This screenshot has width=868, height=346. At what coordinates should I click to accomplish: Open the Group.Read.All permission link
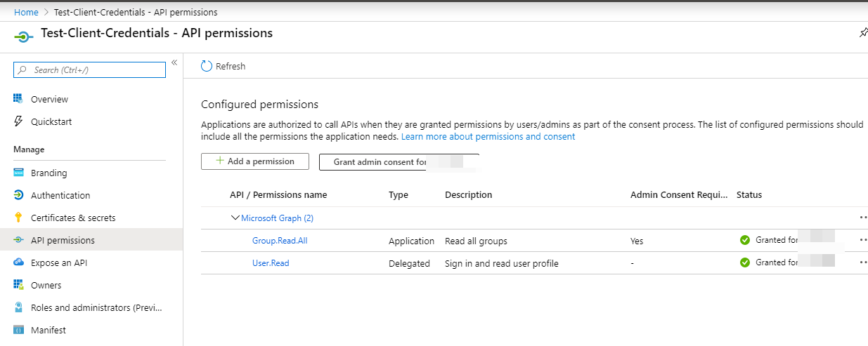280,240
